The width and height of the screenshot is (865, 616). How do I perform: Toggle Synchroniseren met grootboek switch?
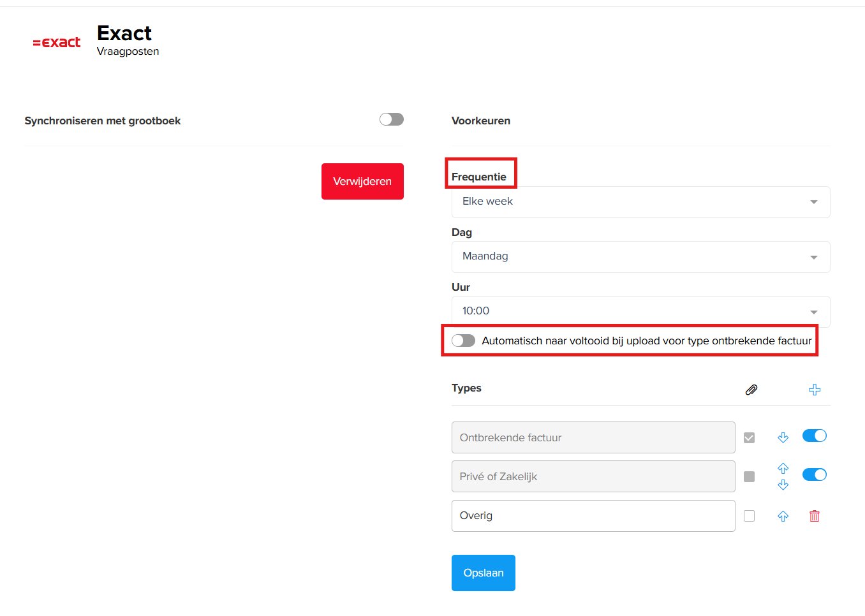point(392,119)
